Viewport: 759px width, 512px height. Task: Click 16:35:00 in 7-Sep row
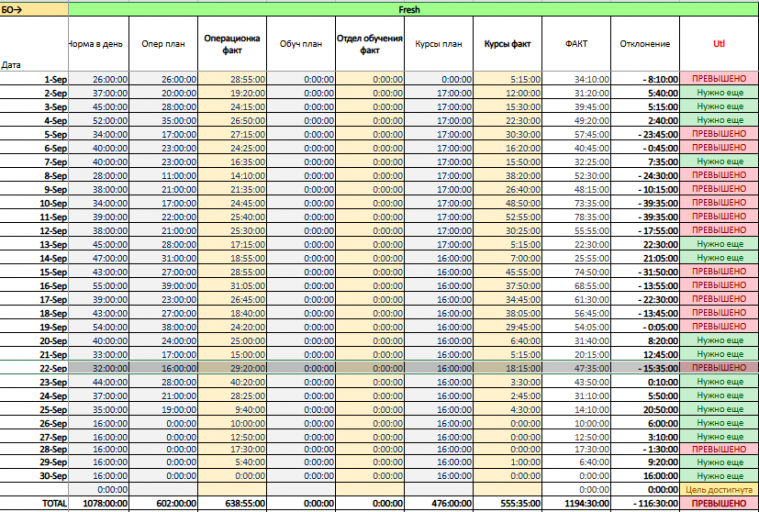pyautogui.click(x=232, y=162)
